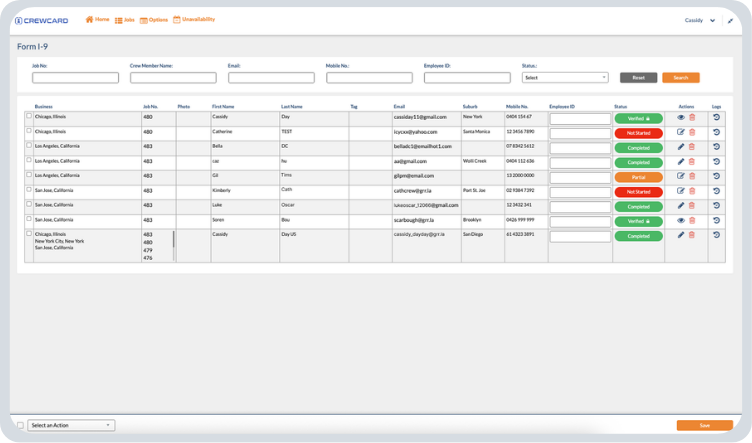
Task: Sort by the Last Name column header
Action: pos(292,106)
